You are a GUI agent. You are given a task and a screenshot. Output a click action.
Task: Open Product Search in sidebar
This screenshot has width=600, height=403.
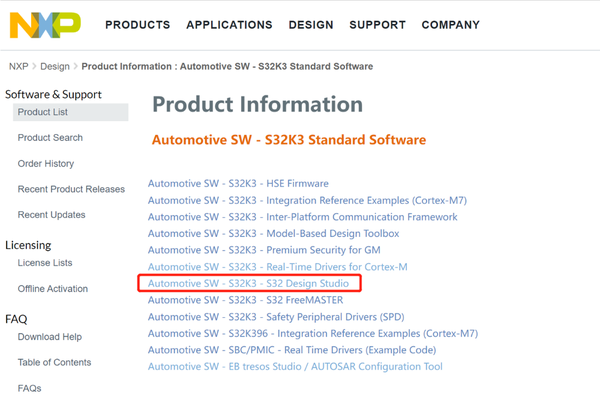(x=50, y=138)
